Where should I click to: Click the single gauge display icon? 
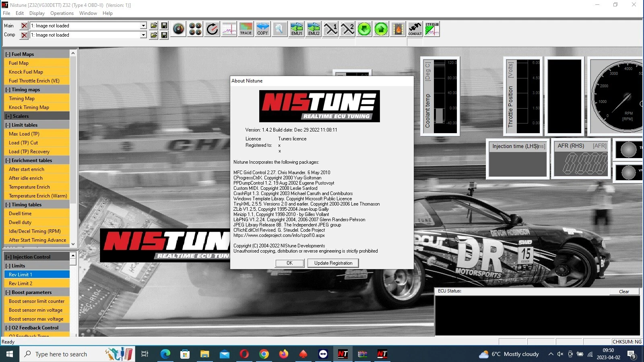click(x=179, y=29)
